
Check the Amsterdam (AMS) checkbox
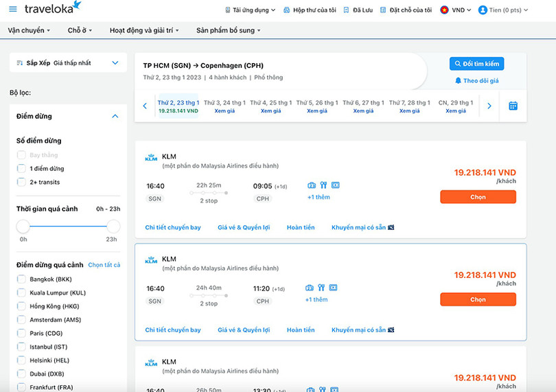22,320
